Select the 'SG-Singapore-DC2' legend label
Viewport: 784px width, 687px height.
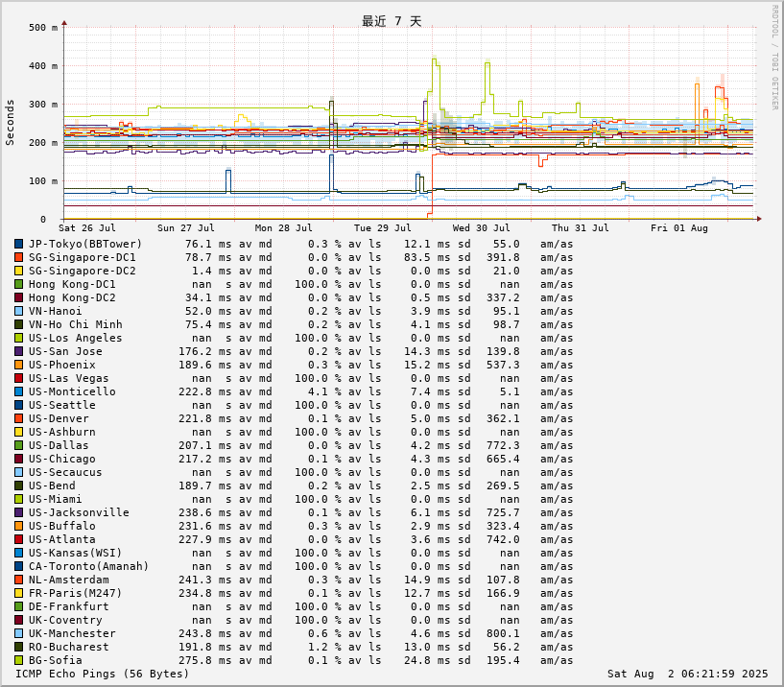pyautogui.click(x=82, y=271)
